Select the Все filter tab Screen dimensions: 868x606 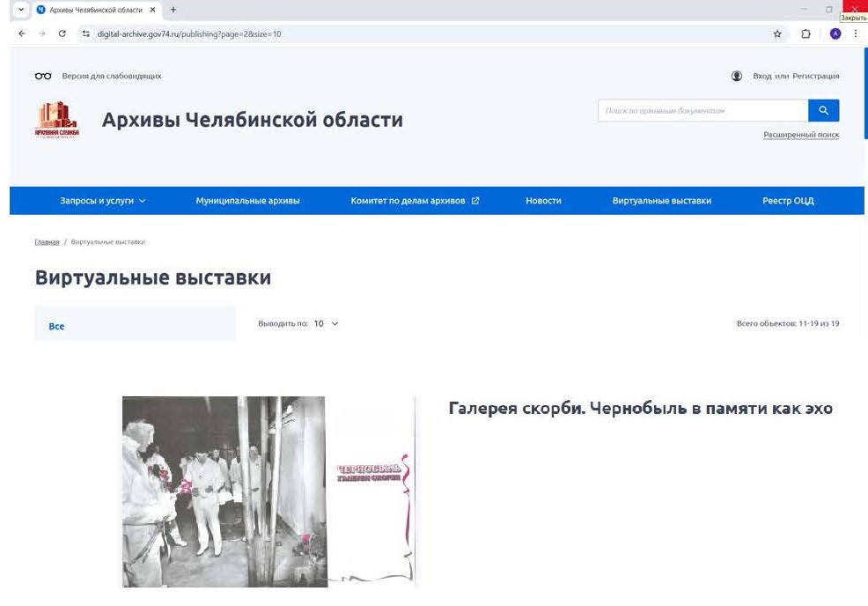coord(55,325)
